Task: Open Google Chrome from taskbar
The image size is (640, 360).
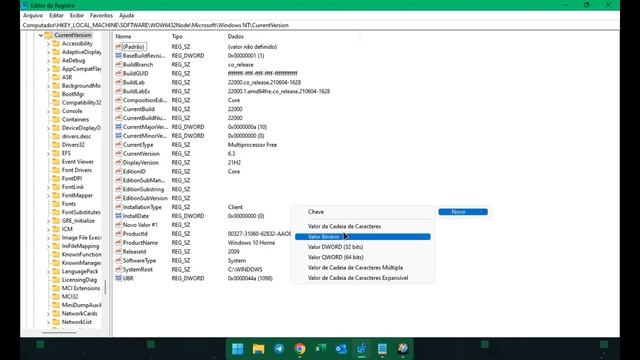Action: pyautogui.click(x=300, y=349)
